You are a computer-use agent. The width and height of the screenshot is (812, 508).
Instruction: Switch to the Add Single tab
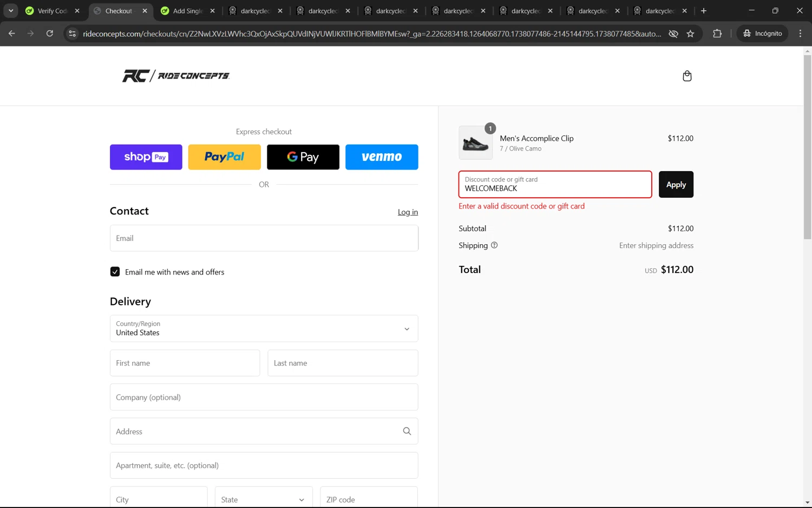pos(188,11)
